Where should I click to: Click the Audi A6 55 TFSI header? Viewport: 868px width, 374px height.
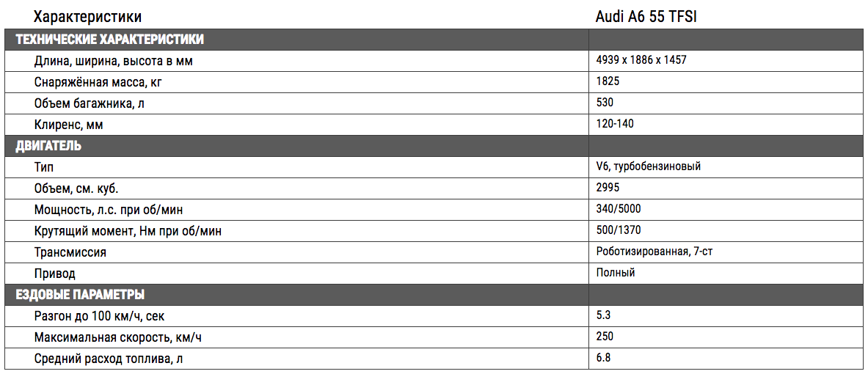coord(646,17)
